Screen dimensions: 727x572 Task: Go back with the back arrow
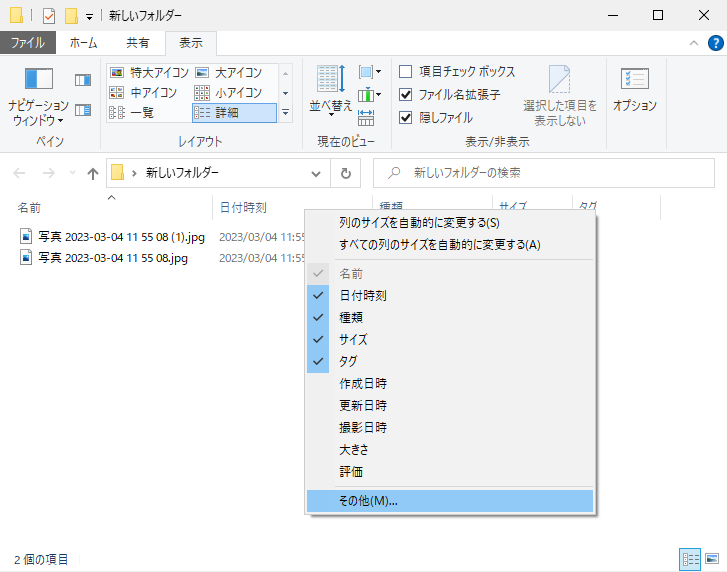coord(19,173)
